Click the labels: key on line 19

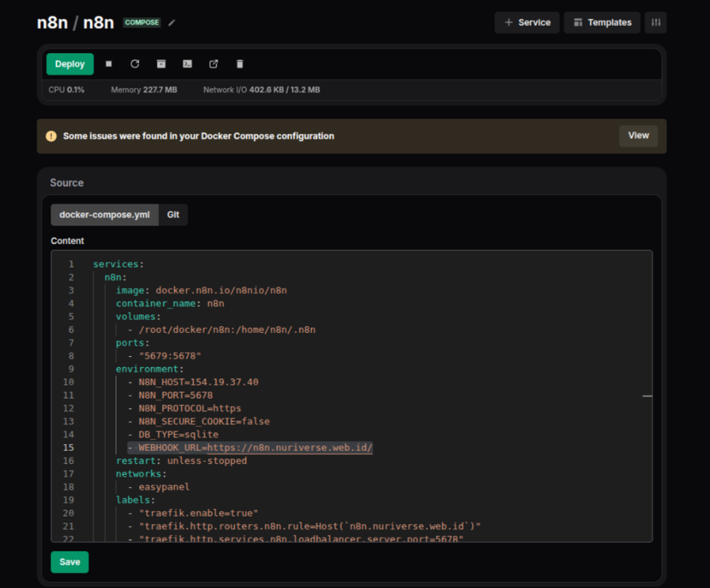click(136, 500)
